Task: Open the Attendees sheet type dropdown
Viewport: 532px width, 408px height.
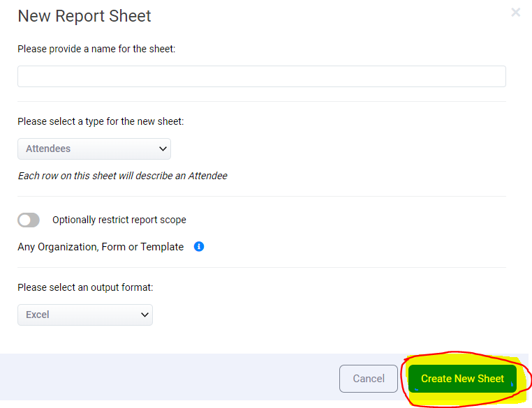Action: 94,149
